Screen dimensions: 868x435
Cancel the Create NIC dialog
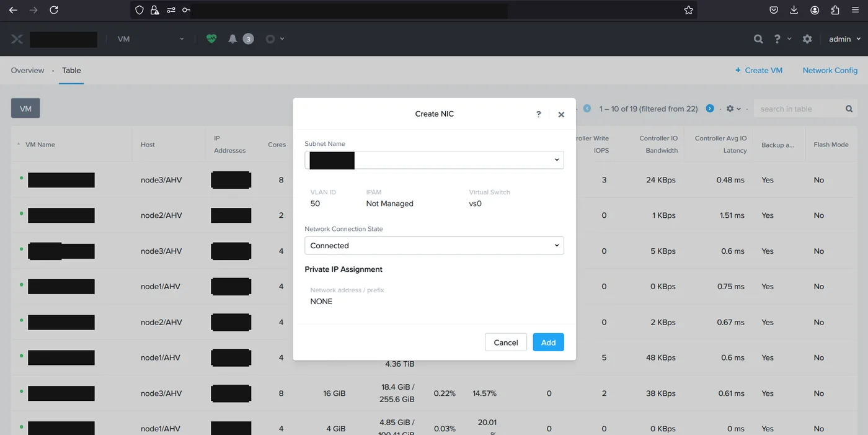[506, 343]
